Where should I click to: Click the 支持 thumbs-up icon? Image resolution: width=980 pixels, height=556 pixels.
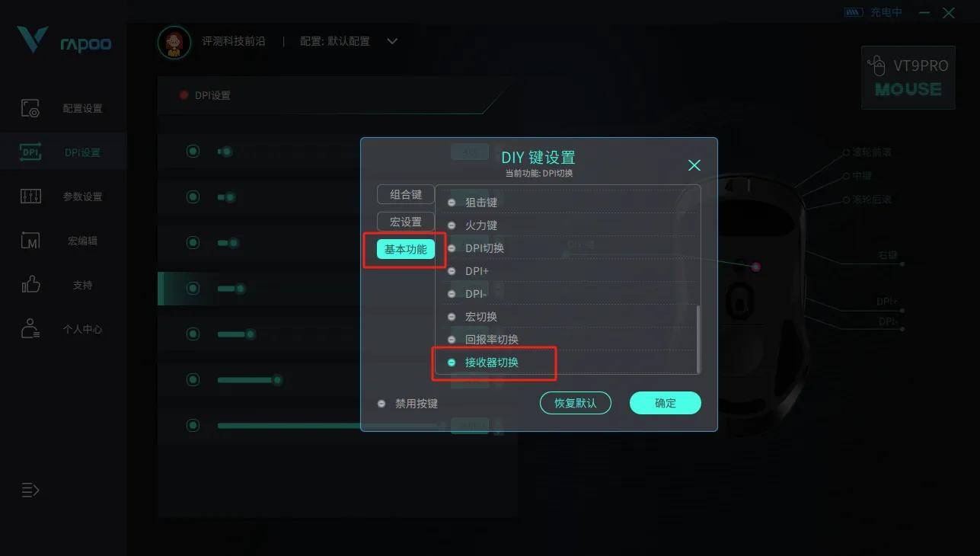(30, 285)
